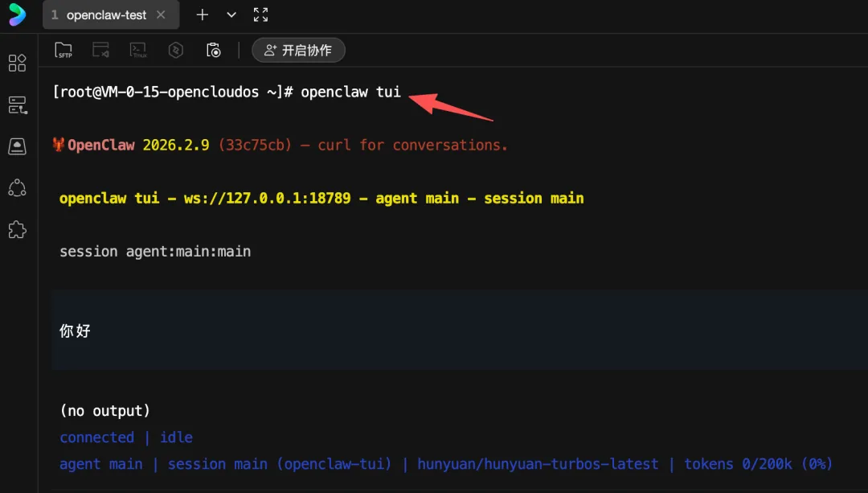Expand the tab list dropdown chevron
This screenshot has height=493, width=868.
[x=231, y=15]
